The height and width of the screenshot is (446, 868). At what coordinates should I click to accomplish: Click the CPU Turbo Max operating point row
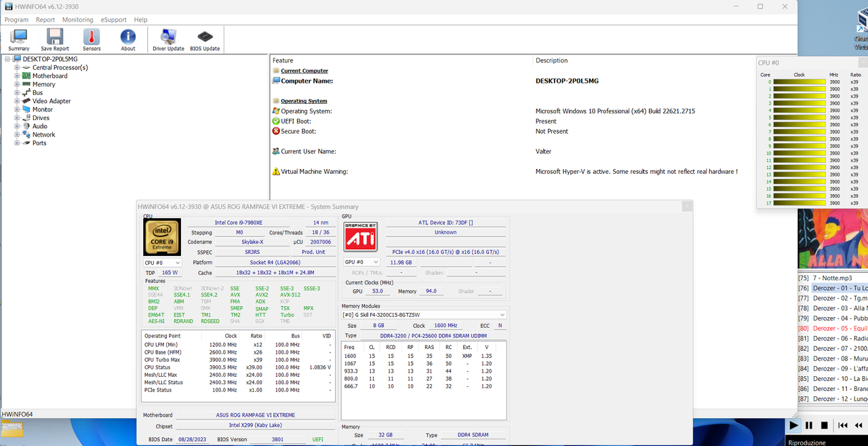(x=239, y=360)
